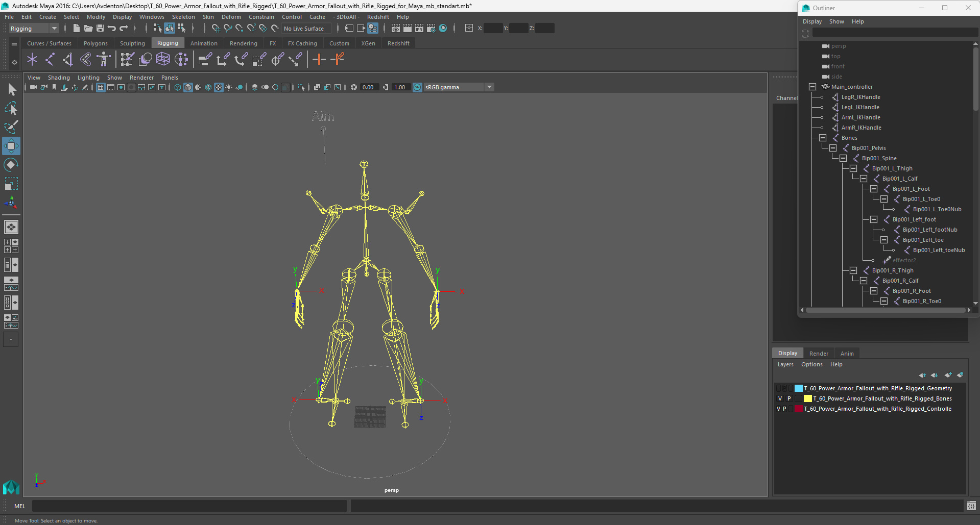This screenshot has width=980, height=525.
Task: Toggle the textured display viewport button
Action: [x=219, y=87]
